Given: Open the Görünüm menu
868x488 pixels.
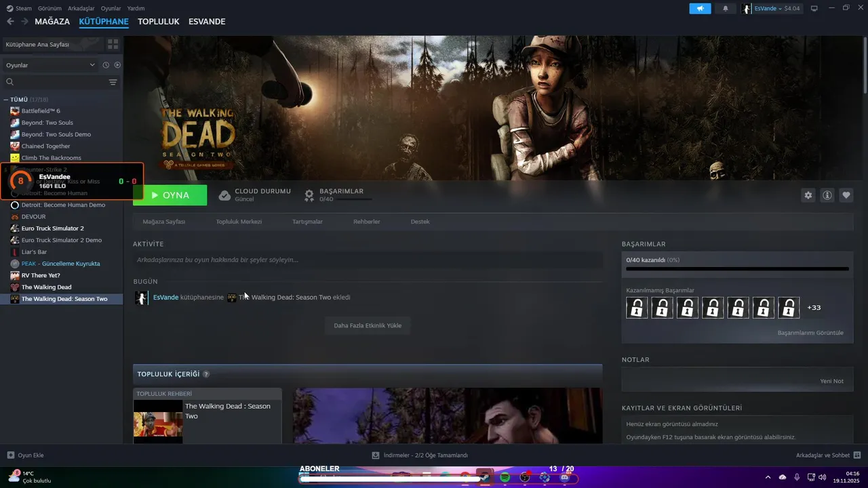Looking at the screenshot, I should click(x=50, y=8).
